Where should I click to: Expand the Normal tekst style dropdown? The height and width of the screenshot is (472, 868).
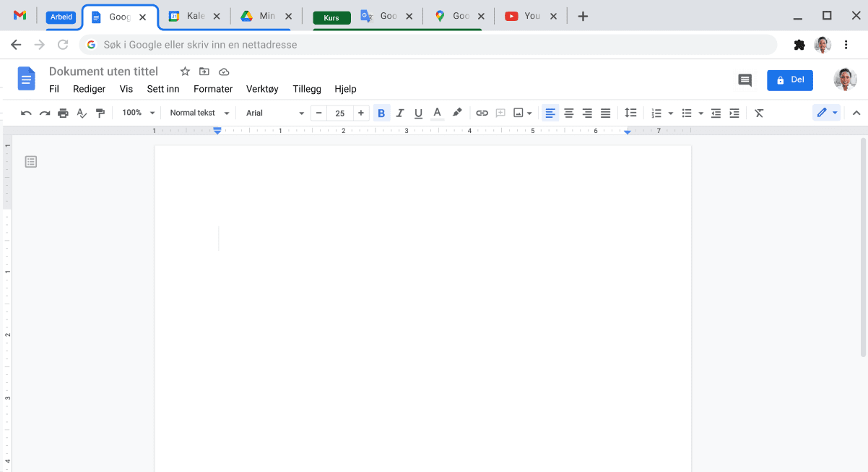pyautogui.click(x=199, y=113)
